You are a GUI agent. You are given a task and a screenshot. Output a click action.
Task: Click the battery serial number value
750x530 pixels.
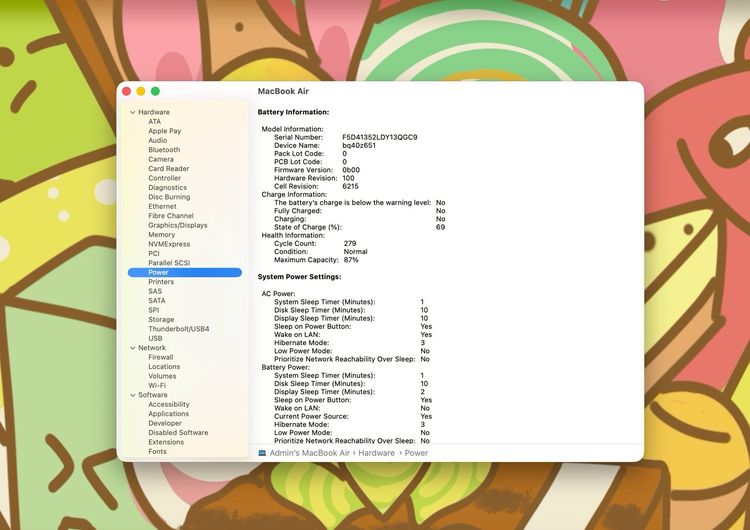pyautogui.click(x=379, y=137)
